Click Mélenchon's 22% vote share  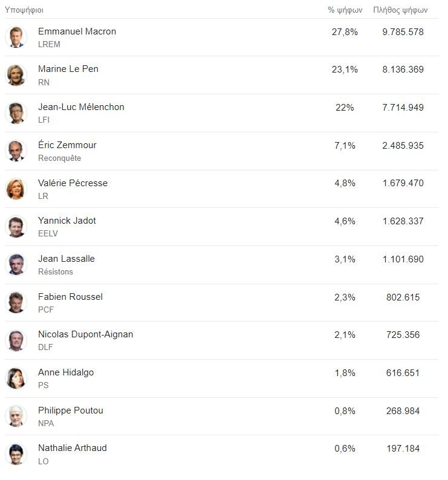[345, 108]
